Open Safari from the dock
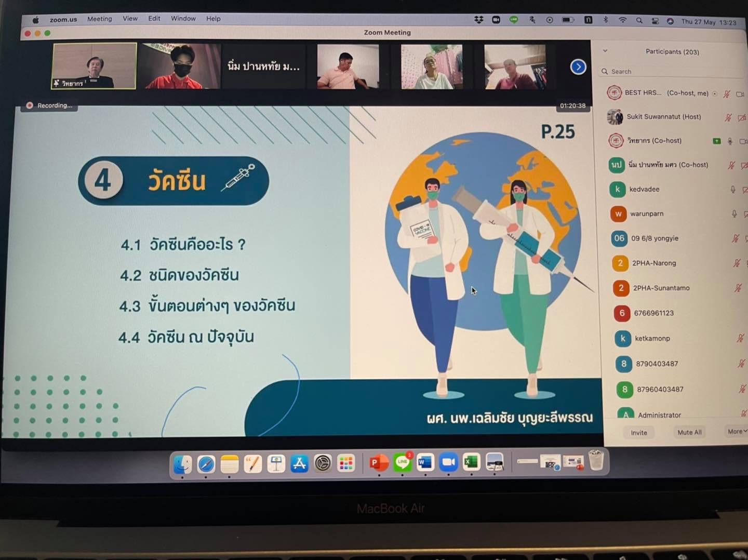 pyautogui.click(x=206, y=464)
